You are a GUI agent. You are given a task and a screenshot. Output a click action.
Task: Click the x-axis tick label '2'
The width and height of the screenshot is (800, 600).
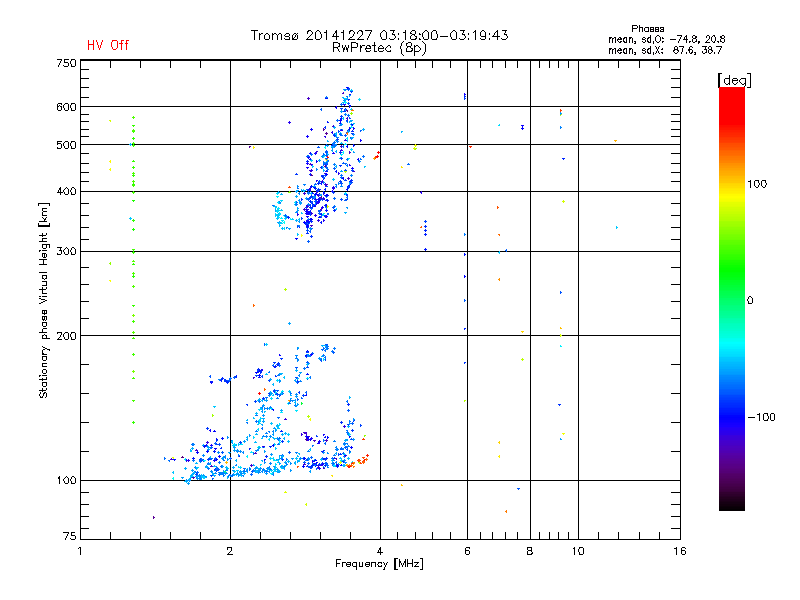230,551
